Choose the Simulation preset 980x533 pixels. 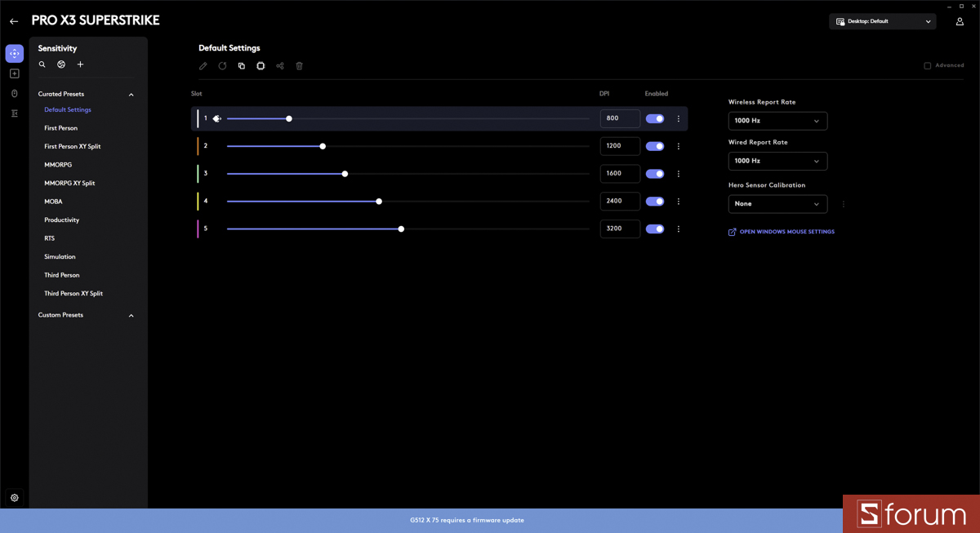[60, 257]
